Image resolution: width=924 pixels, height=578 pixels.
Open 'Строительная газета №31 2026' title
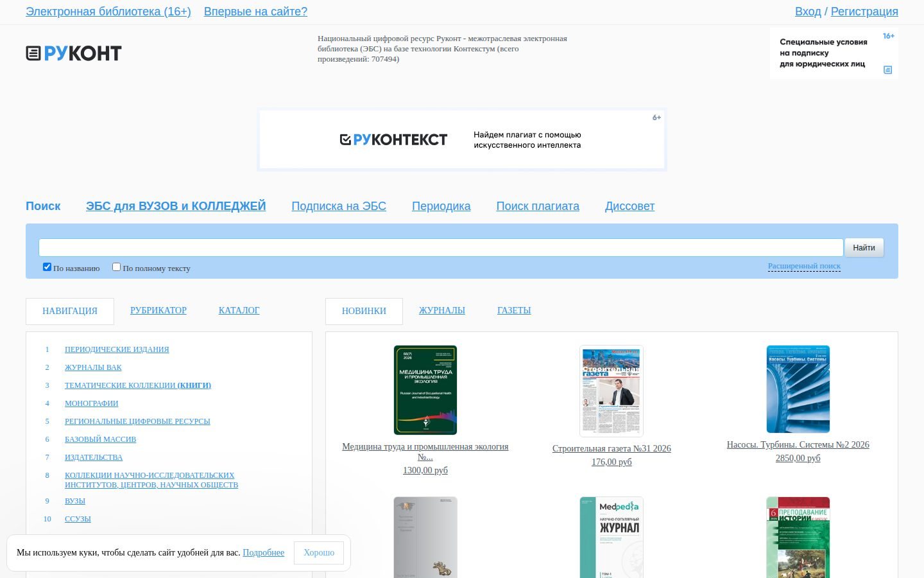click(612, 448)
